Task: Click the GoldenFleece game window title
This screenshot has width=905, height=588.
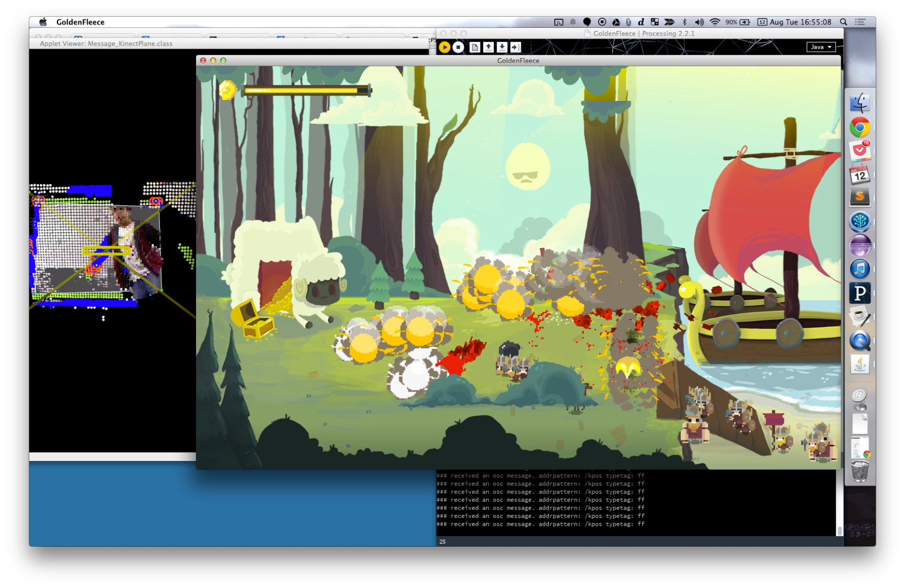Action: click(518, 61)
